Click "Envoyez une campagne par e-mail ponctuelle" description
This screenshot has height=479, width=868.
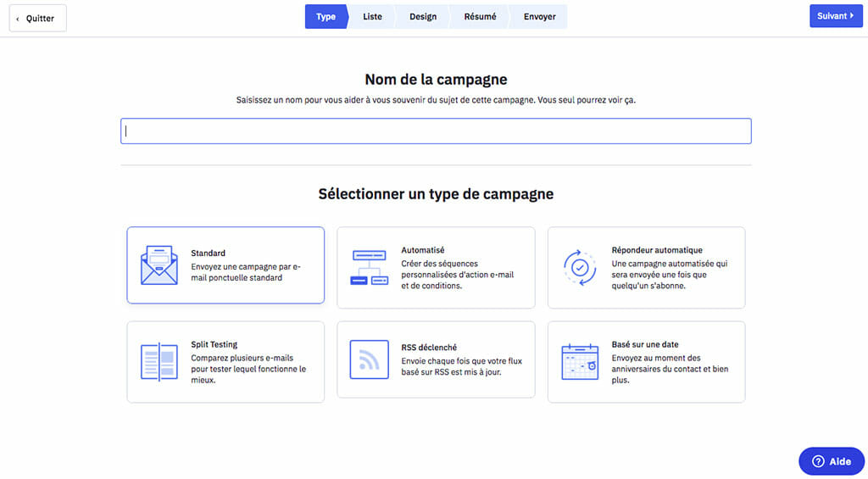tap(246, 272)
